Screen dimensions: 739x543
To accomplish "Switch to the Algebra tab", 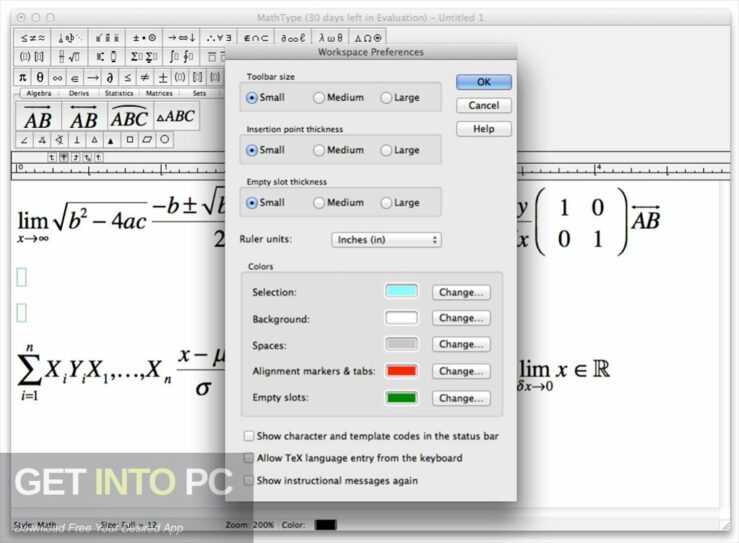I will [39, 93].
